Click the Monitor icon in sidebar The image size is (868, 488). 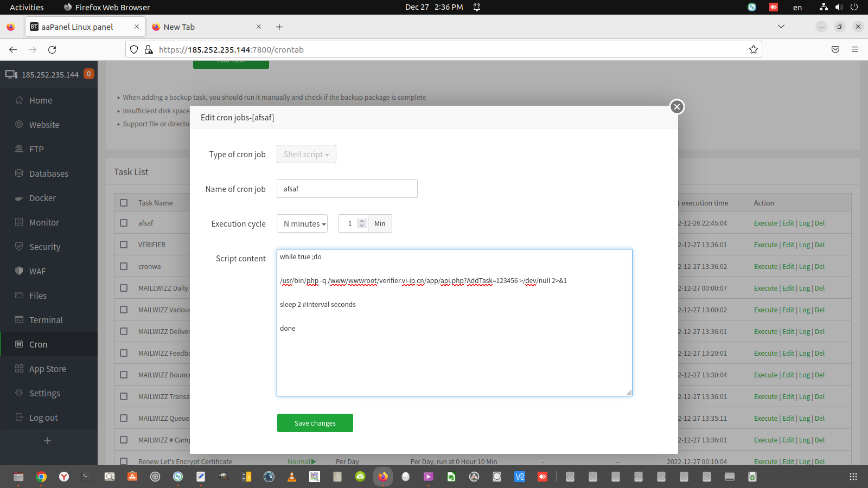tap(20, 222)
